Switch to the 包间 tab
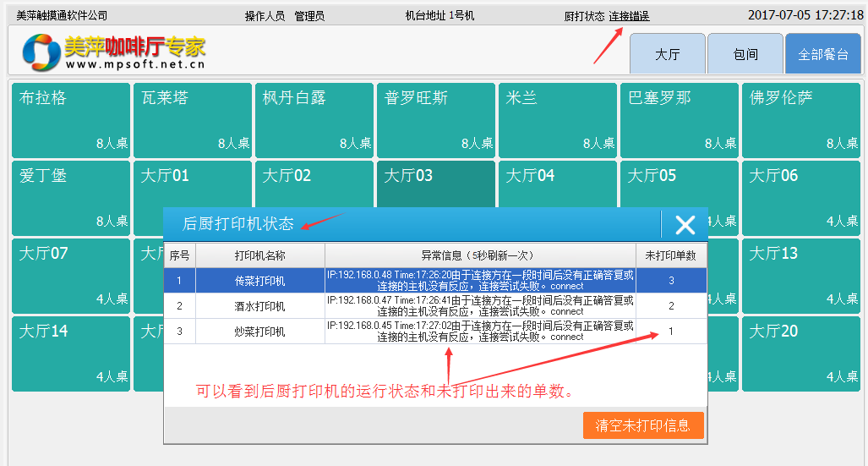This screenshot has height=466, width=868. coord(745,54)
